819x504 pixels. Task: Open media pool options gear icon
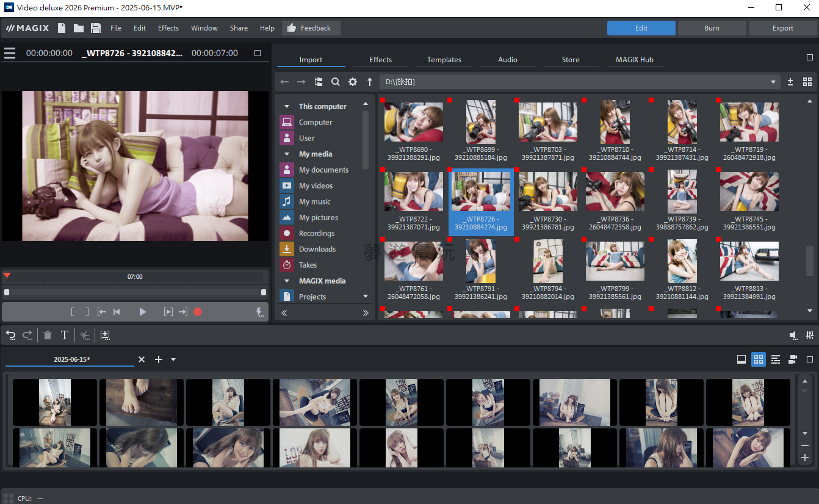pyautogui.click(x=353, y=82)
